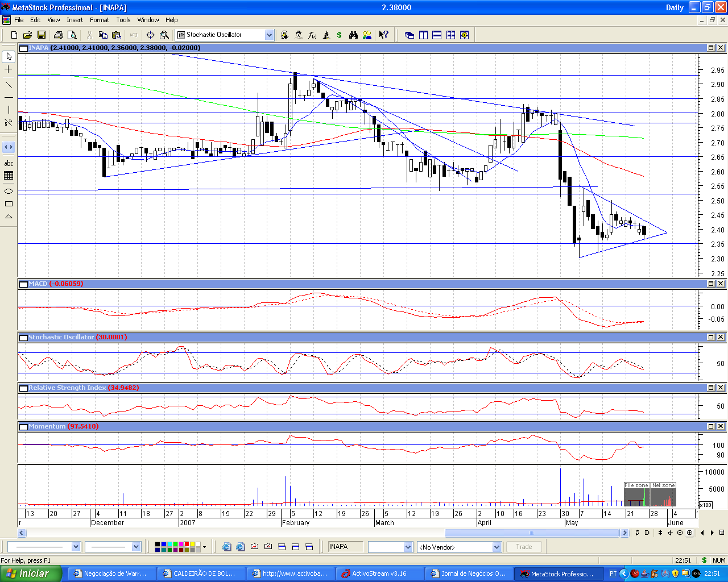The image size is (728, 582).
Task: Open the f(x) Indicator Builder
Action: pyautogui.click(x=312, y=35)
